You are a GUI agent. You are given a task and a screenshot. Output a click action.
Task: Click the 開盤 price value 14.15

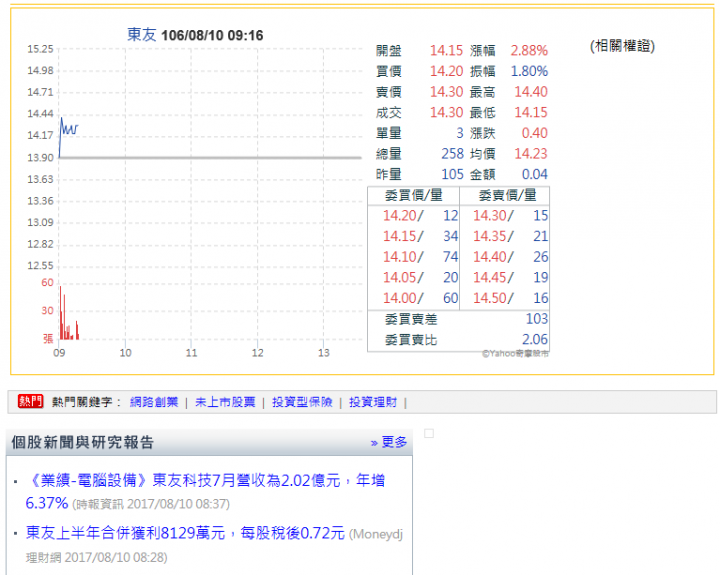446,51
